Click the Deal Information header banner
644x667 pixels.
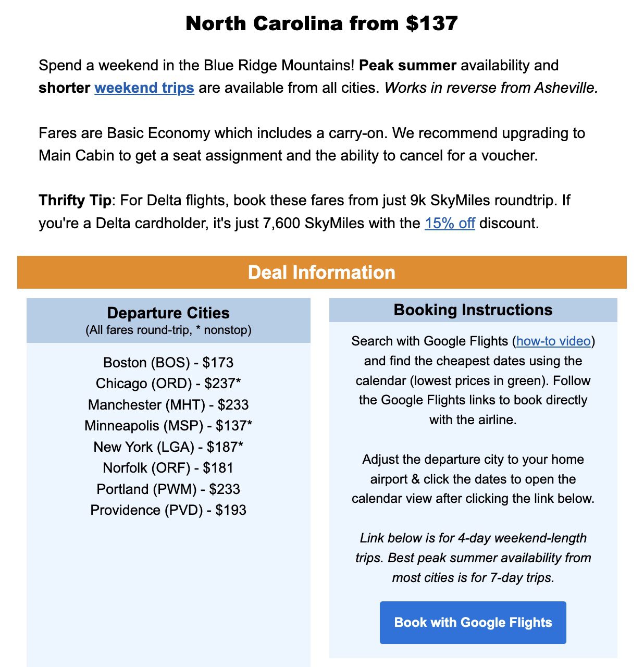pos(322,272)
